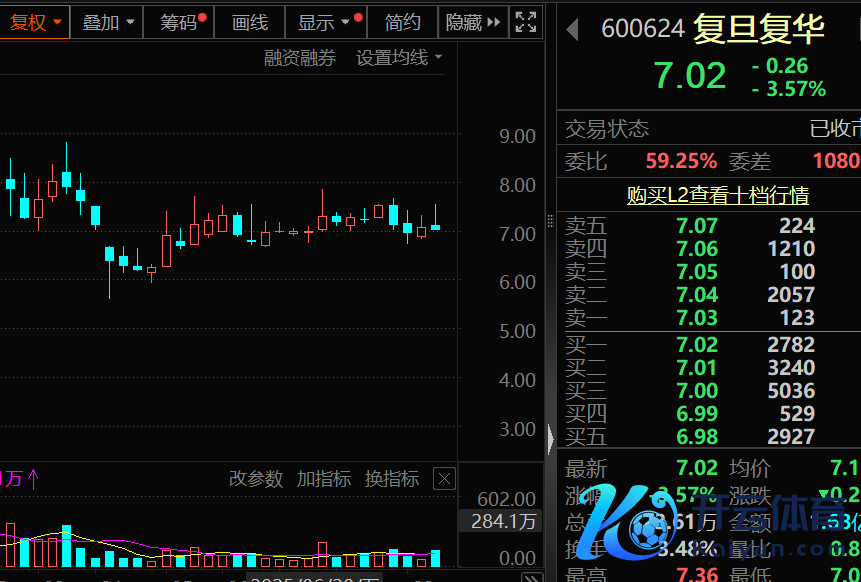Viewport: 861px width, 582px height.
Task: Click the up arrow next to volume label
Action: [x=33, y=479]
